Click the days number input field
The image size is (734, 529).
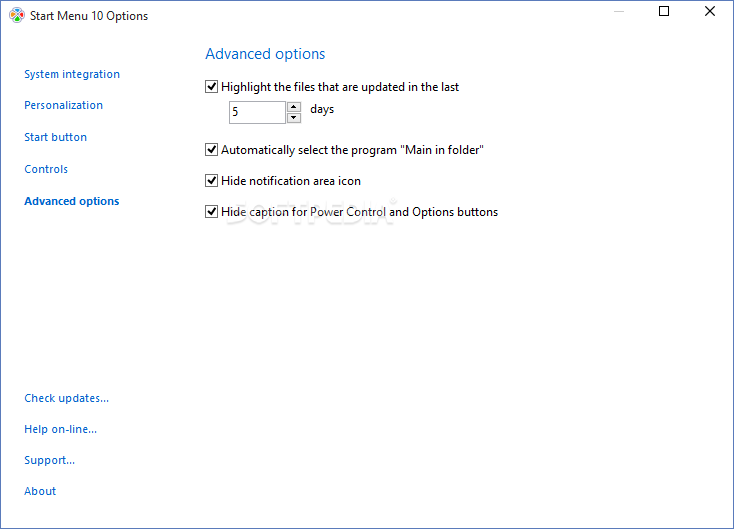click(x=257, y=112)
